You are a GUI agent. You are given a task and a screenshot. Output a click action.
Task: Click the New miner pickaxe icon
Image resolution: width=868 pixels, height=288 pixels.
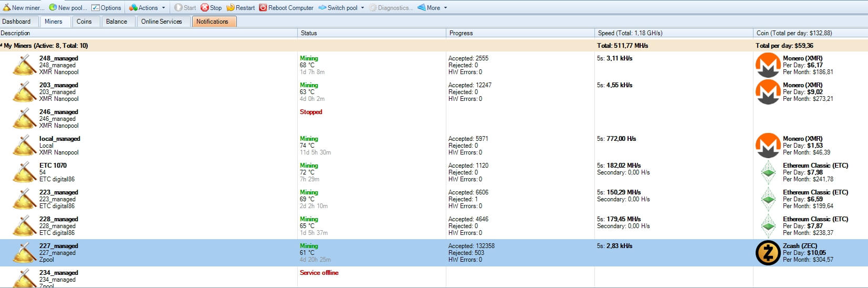[x=7, y=7]
